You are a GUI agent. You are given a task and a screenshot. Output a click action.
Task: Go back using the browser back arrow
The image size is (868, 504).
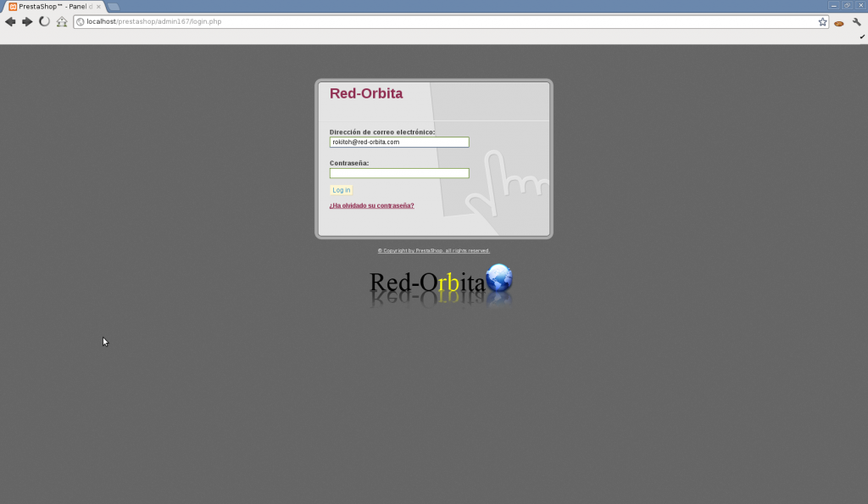[10, 21]
